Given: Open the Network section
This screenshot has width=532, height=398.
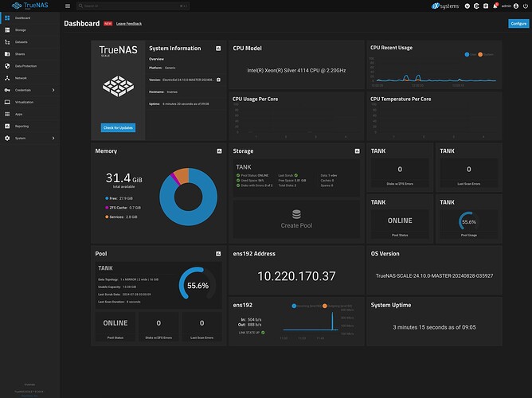Looking at the screenshot, I should pos(21,78).
